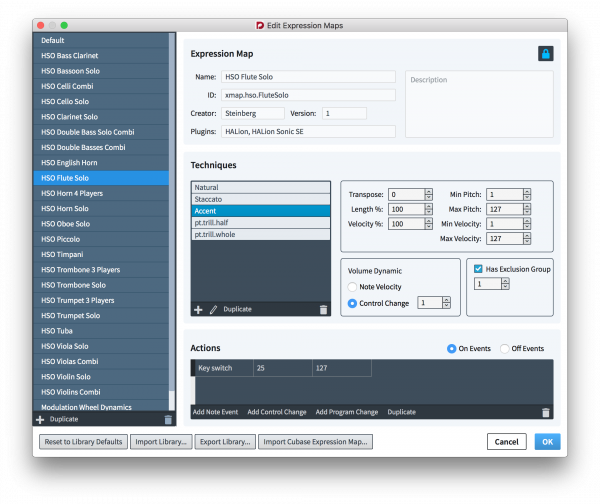Click the Plugins input field
600x504 pixels.
[x=308, y=132]
